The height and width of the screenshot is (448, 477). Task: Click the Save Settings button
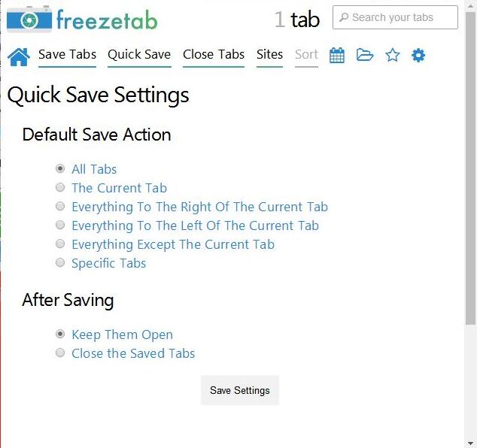click(239, 391)
